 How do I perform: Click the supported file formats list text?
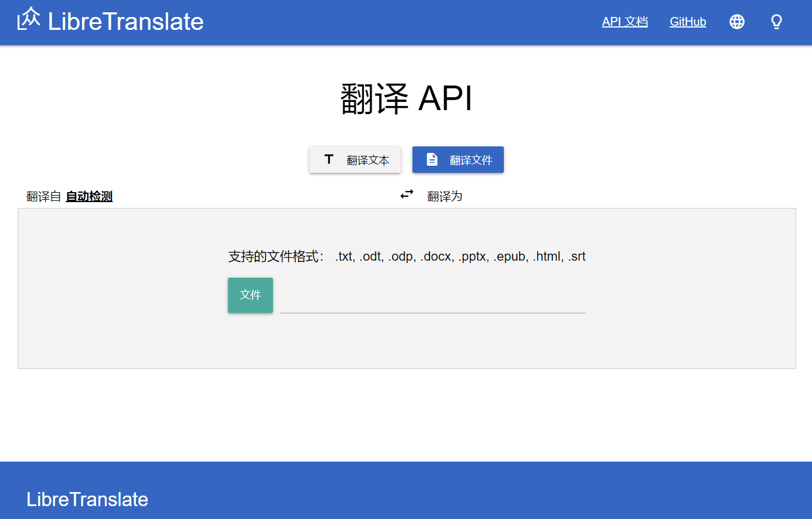(460, 256)
